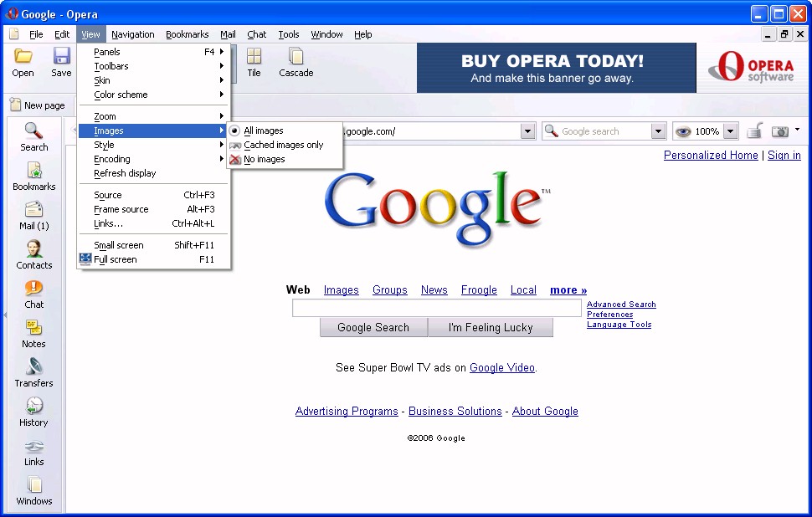Open the Contacts panel icon
Image resolution: width=812 pixels, height=517 pixels.
(x=33, y=253)
